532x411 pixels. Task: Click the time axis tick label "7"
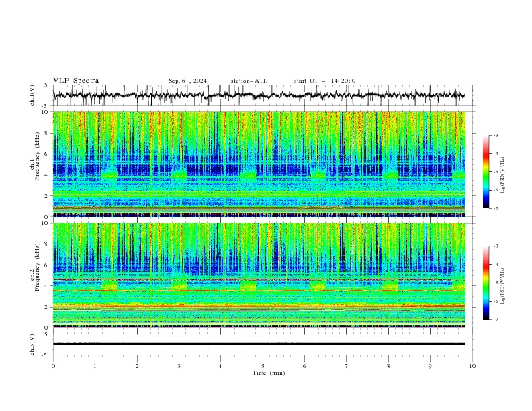pos(347,366)
